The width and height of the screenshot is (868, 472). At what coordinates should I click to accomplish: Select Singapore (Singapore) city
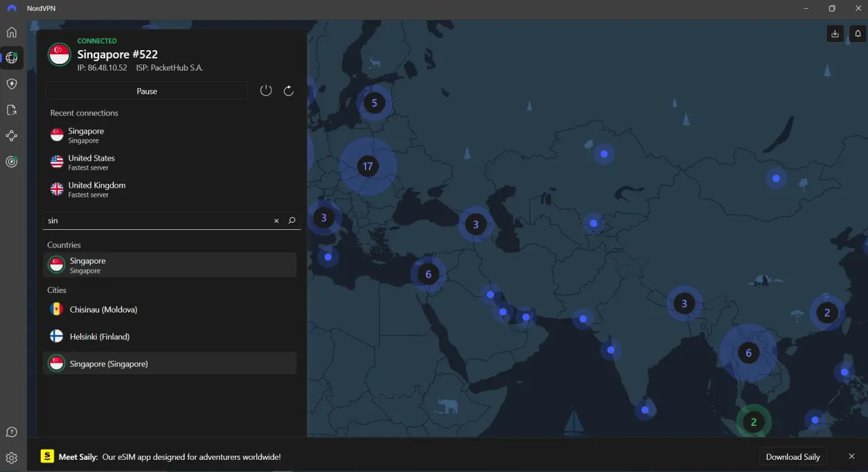click(170, 363)
